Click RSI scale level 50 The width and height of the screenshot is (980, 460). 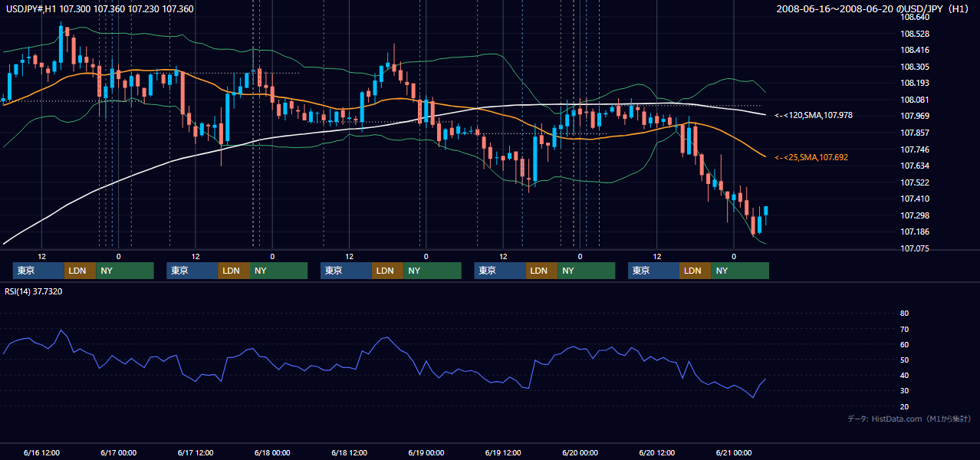(x=904, y=360)
